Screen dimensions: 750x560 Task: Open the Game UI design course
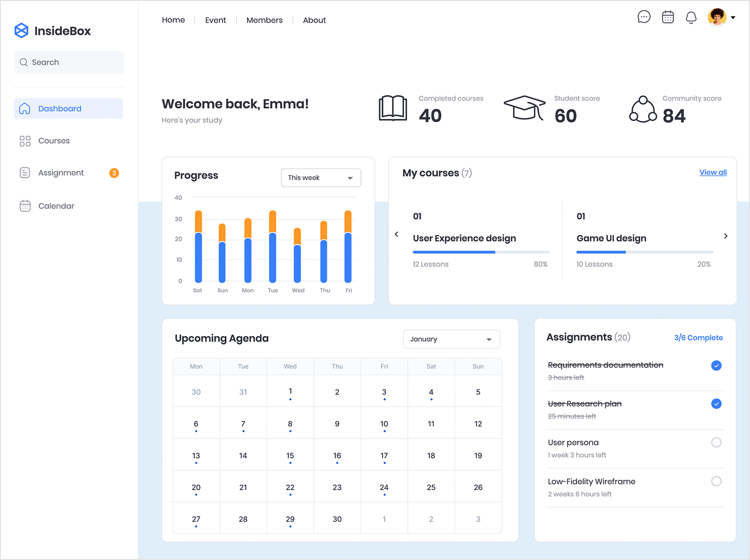pos(611,238)
